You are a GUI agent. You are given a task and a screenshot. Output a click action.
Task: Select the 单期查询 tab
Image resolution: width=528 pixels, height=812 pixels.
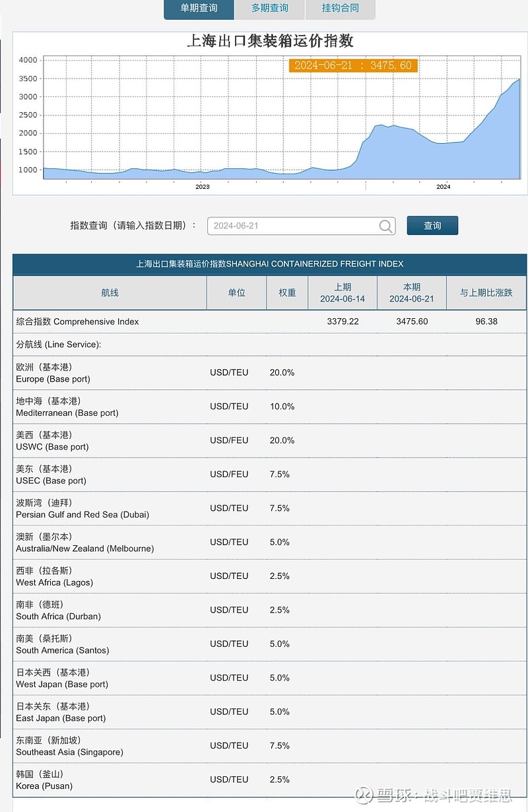pos(198,9)
